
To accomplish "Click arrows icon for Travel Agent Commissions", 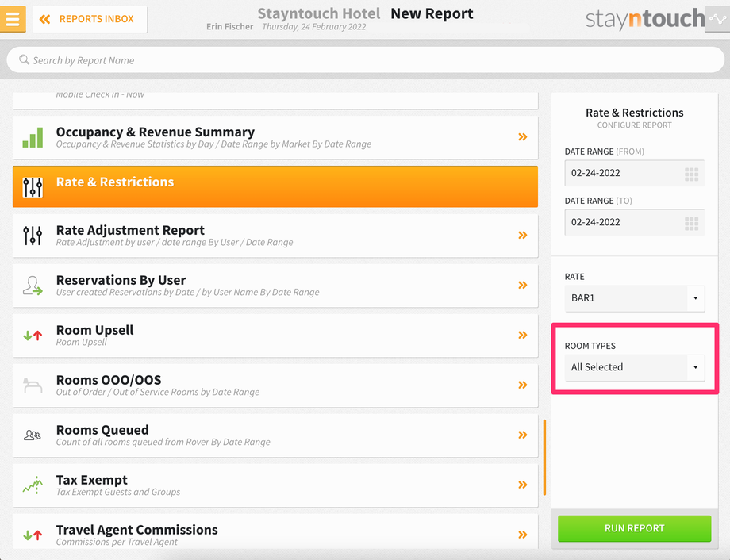I will pos(33,535).
